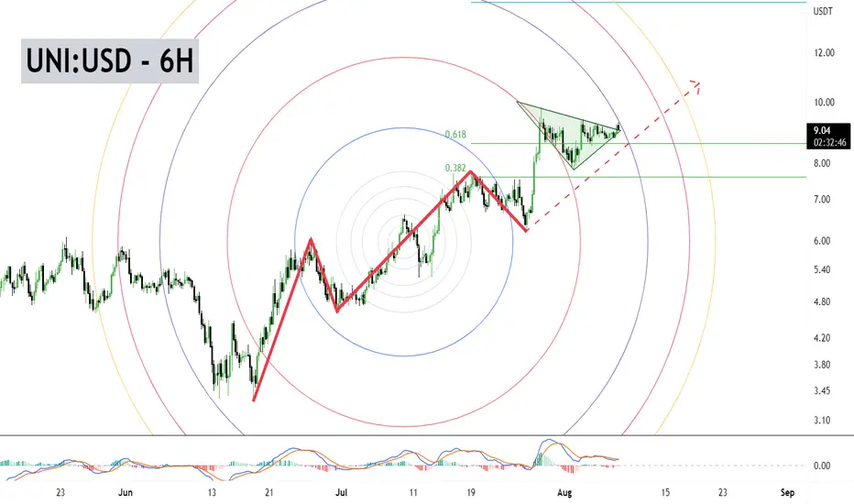Click the 21 date label on time axis

point(269,493)
